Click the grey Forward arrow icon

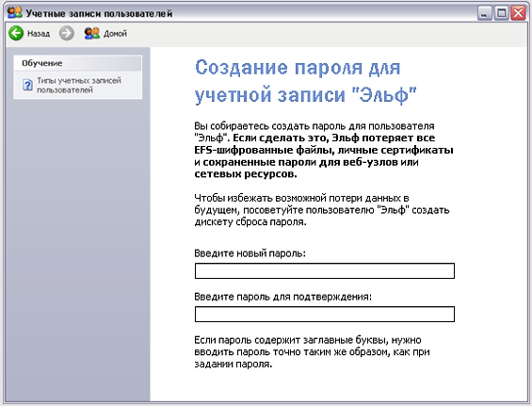[x=67, y=33]
